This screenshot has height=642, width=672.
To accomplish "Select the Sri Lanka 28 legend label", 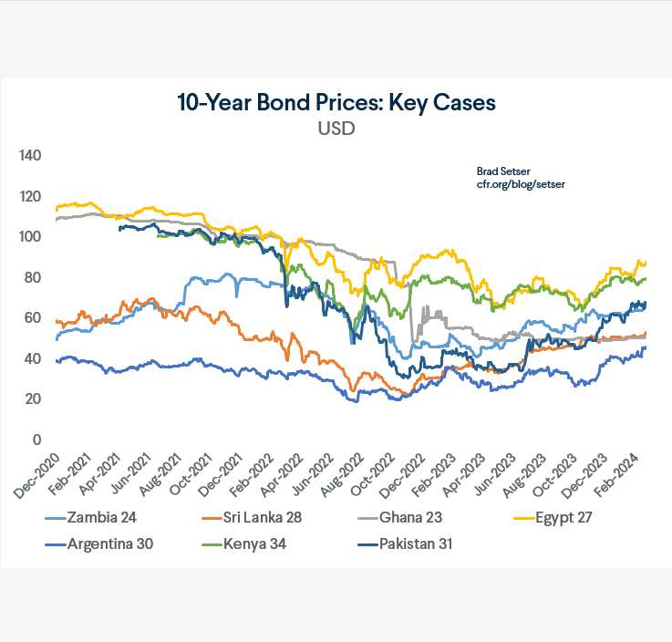I will (x=260, y=517).
